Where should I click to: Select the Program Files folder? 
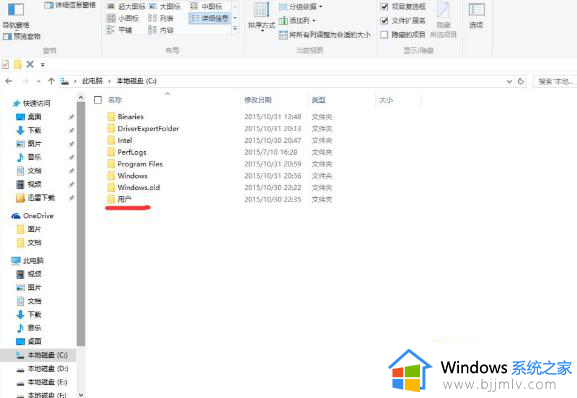point(140,164)
